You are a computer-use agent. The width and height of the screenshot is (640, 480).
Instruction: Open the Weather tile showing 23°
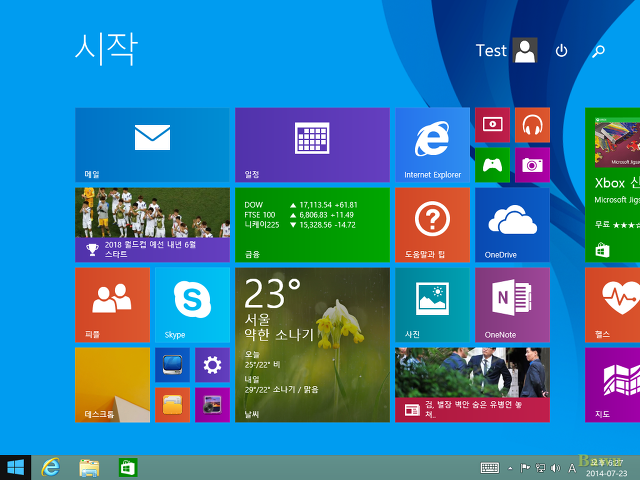(x=312, y=344)
